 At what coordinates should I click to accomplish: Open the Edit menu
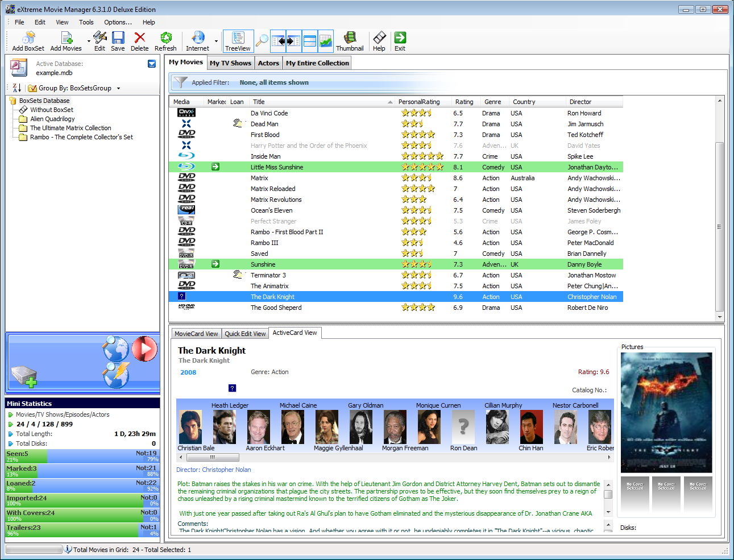(40, 22)
